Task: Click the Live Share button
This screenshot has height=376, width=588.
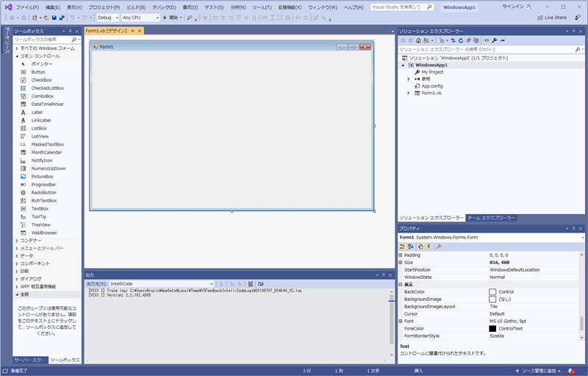Action: 551,17
